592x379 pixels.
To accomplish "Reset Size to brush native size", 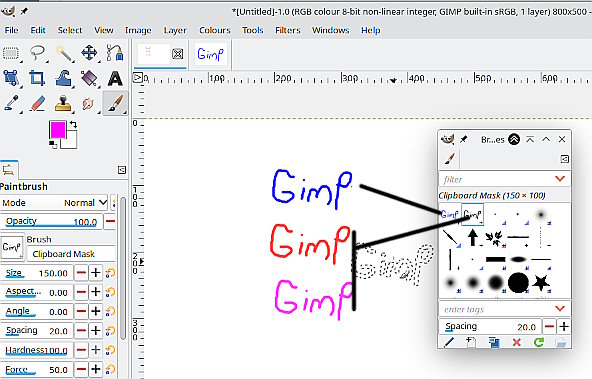I will tap(110, 273).
